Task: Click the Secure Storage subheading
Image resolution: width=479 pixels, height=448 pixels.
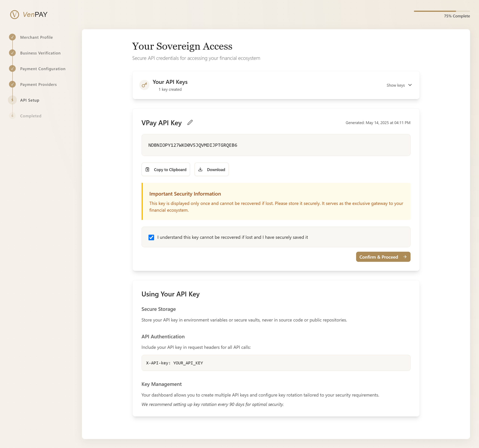Action: tap(159, 309)
